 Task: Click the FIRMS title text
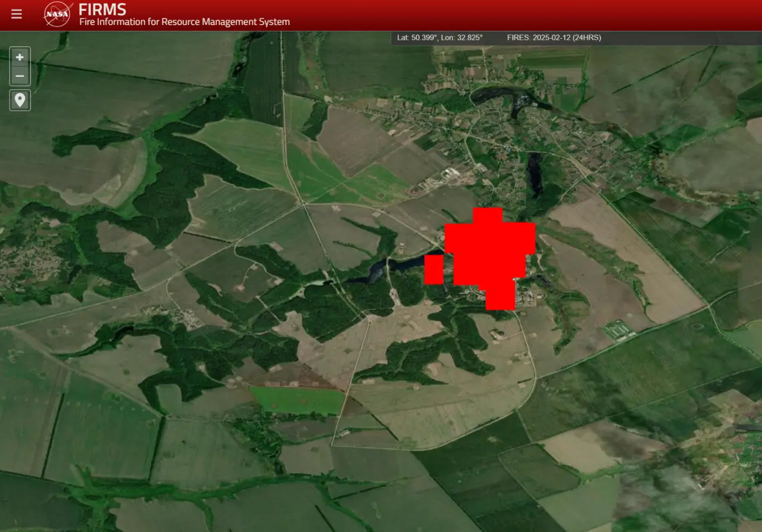click(x=102, y=10)
